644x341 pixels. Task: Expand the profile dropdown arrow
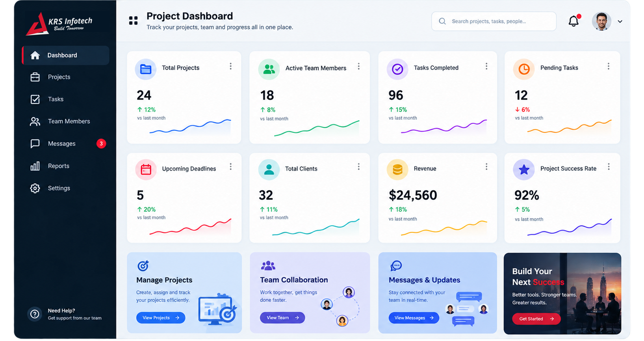click(x=620, y=22)
